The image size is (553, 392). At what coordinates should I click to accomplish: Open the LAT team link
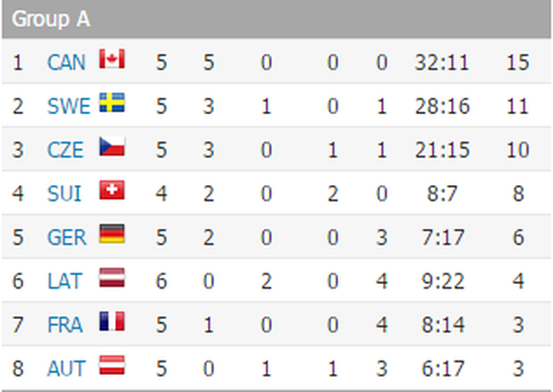click(65, 281)
